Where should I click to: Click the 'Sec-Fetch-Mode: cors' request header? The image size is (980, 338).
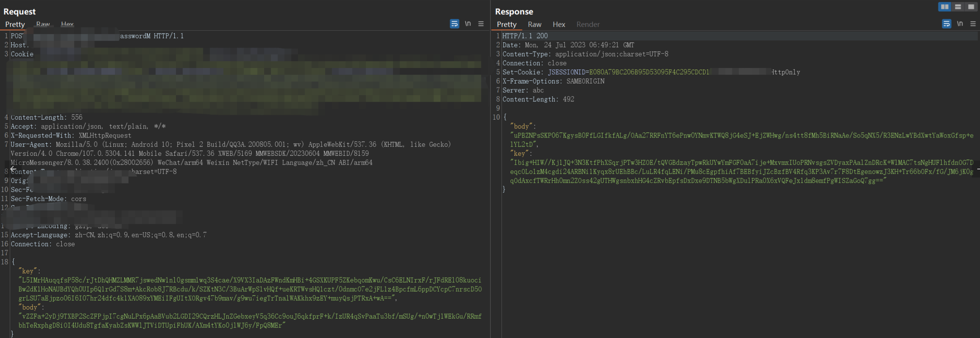49,199
